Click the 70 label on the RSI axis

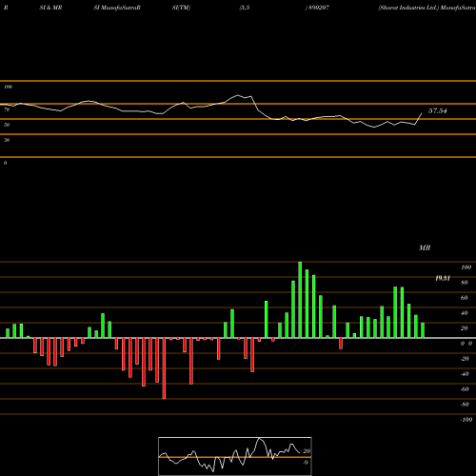7,109
